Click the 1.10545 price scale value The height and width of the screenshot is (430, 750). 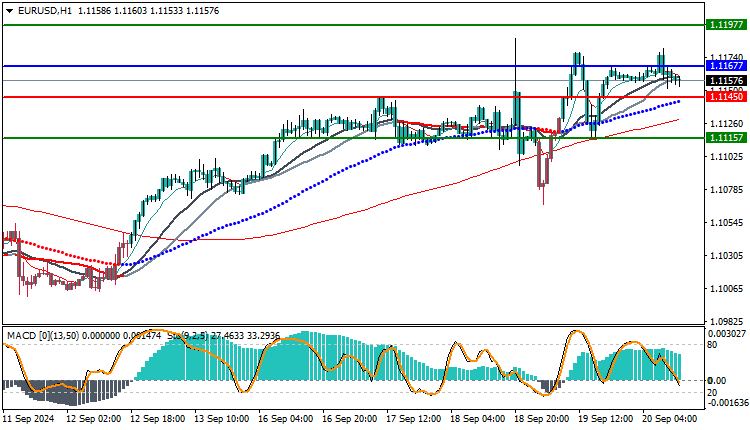[727, 222]
